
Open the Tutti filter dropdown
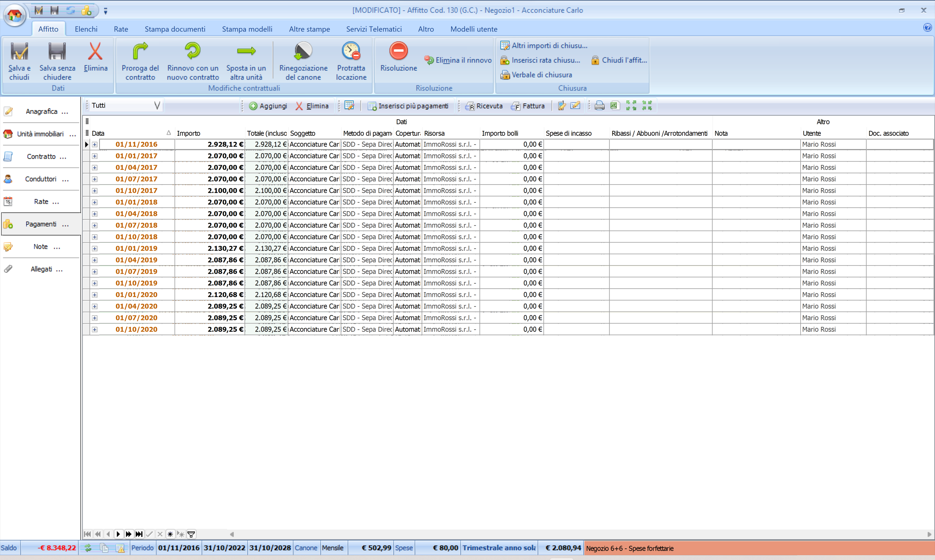tap(157, 106)
